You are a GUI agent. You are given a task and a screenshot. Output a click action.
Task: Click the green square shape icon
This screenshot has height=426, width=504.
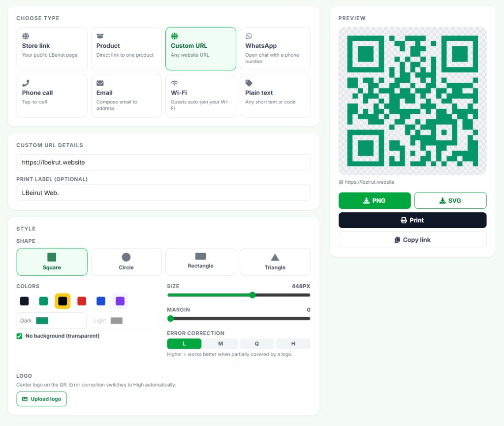pos(52,257)
